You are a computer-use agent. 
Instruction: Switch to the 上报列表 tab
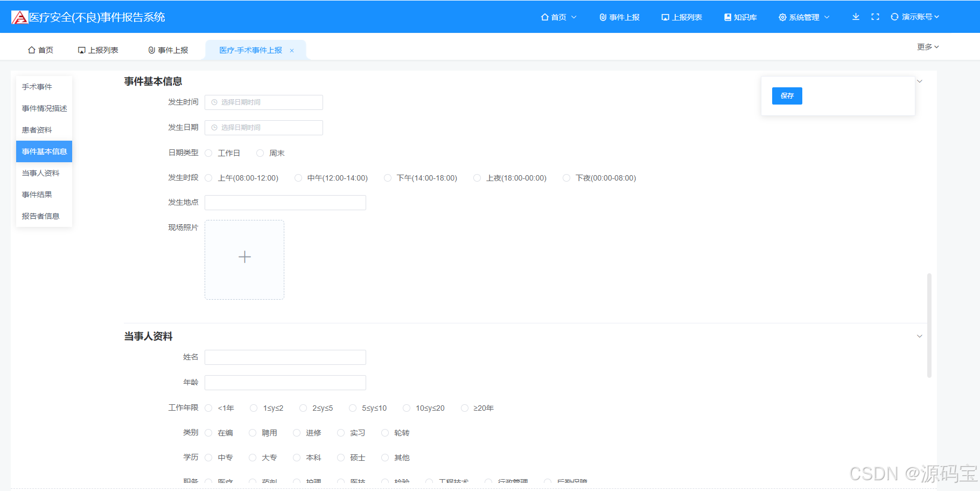click(99, 50)
